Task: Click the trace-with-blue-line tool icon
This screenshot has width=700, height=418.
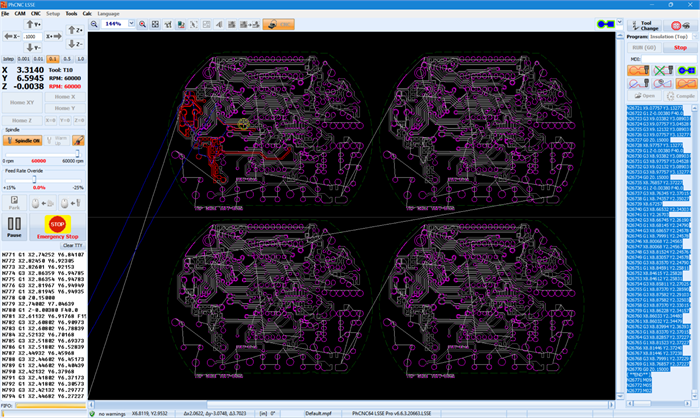Action: pos(638,84)
